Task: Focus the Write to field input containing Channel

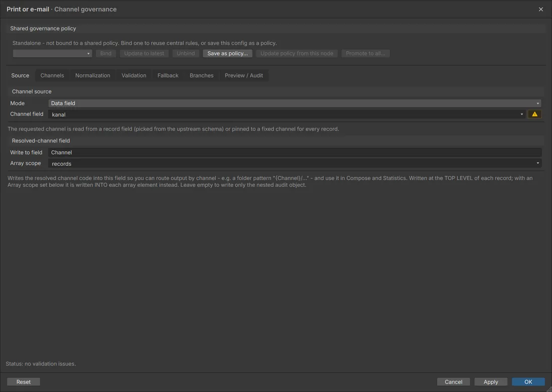Action: point(295,153)
